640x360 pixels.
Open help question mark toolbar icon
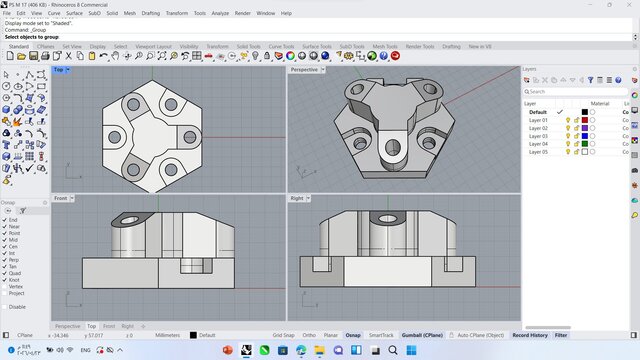pyautogui.click(x=384, y=56)
